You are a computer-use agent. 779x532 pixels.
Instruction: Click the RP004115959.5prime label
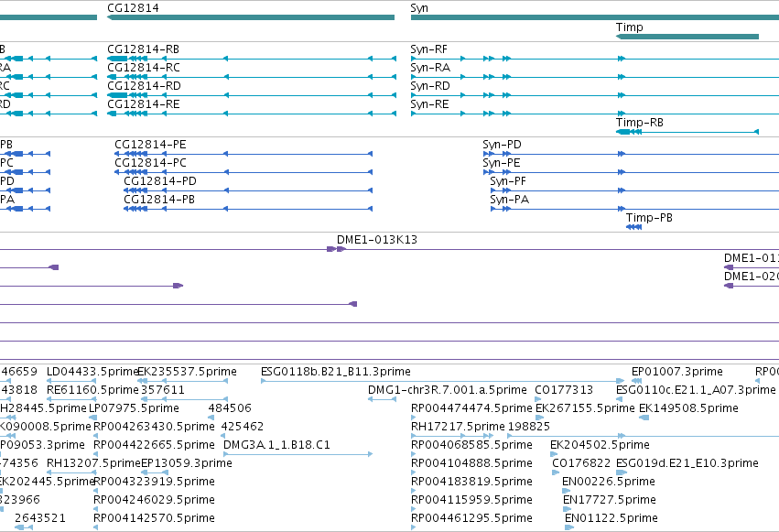coord(471,500)
